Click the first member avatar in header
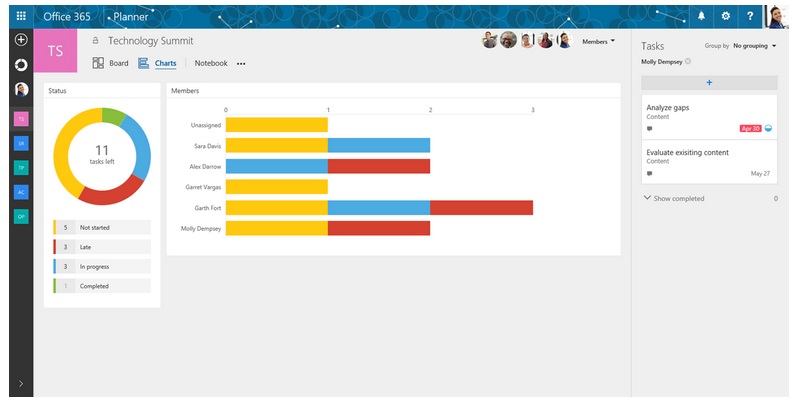Viewport: 802px width, 403px height. (x=489, y=40)
